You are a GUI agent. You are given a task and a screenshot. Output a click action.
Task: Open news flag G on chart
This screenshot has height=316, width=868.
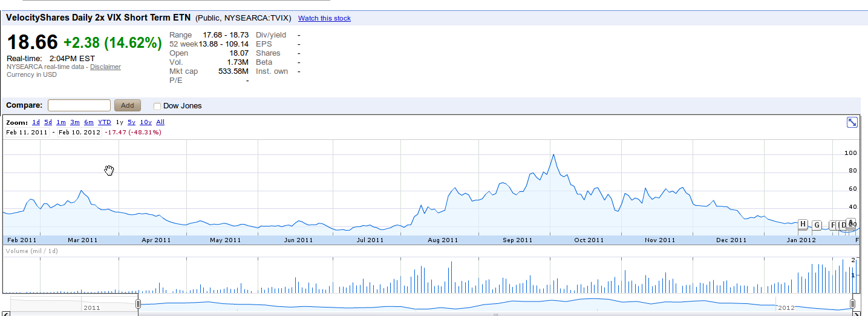coord(817,225)
